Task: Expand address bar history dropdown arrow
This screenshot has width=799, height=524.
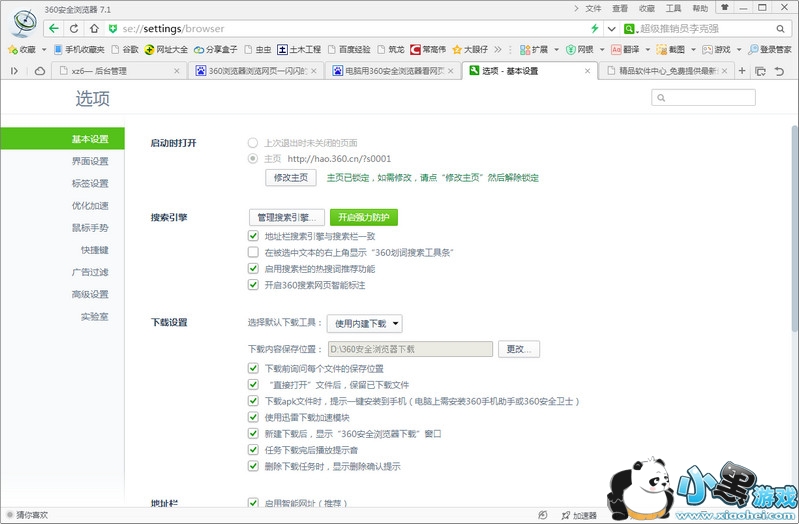Action: pyautogui.click(x=611, y=29)
